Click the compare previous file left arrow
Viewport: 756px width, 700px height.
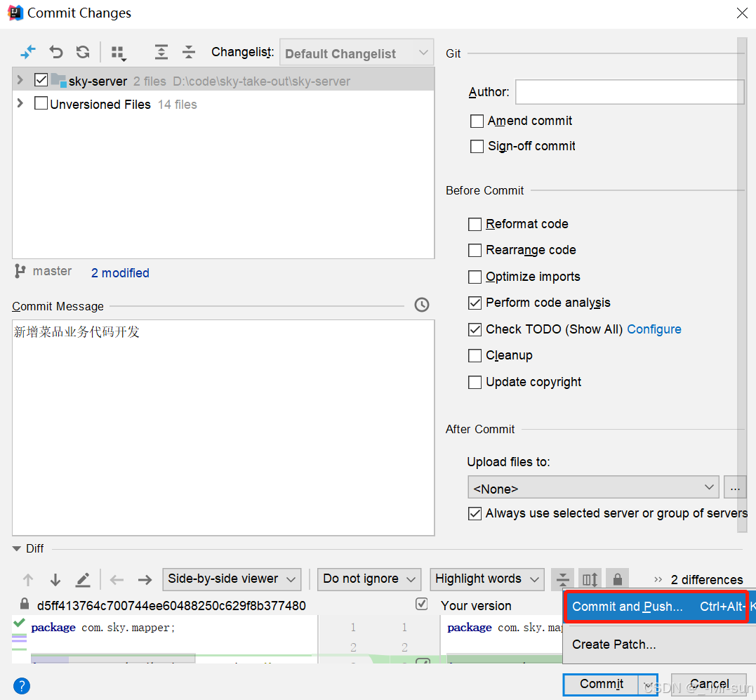click(x=117, y=579)
